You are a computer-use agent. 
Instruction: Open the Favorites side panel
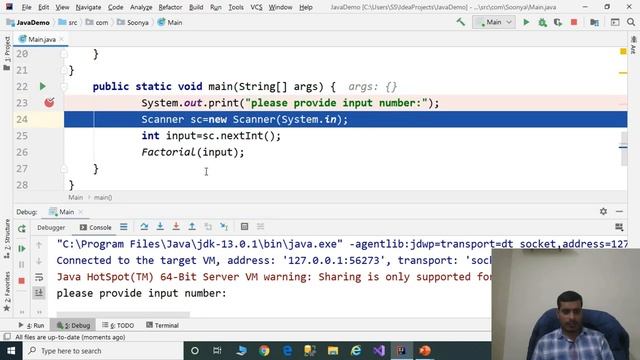click(7, 291)
